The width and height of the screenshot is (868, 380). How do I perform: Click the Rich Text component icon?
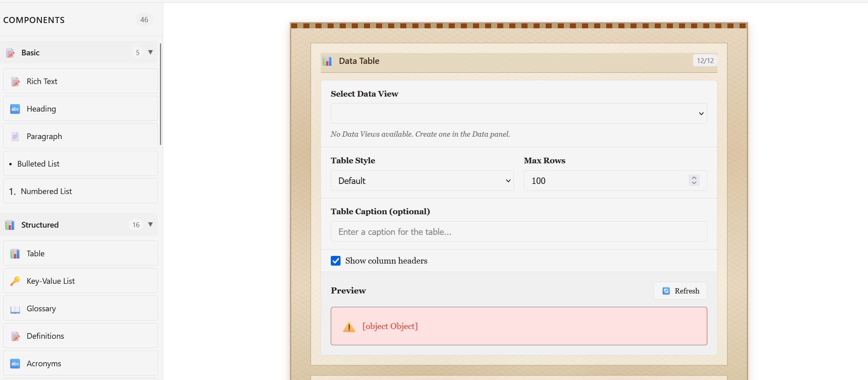click(15, 82)
